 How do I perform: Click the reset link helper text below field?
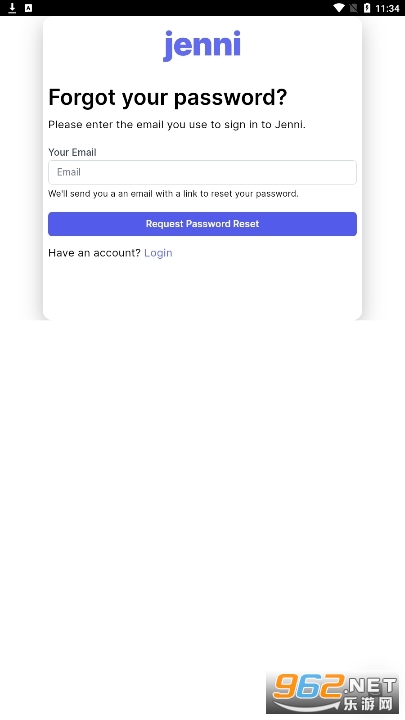pyautogui.click(x=173, y=194)
